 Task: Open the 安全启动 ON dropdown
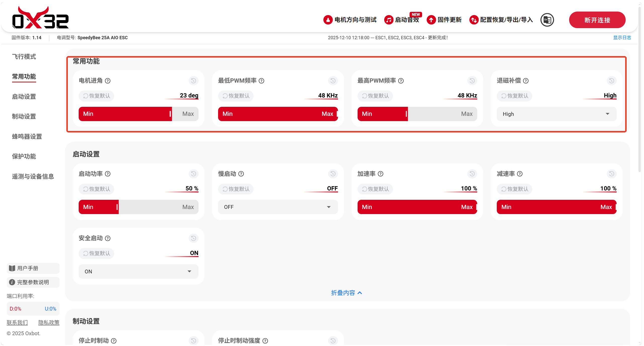click(138, 271)
